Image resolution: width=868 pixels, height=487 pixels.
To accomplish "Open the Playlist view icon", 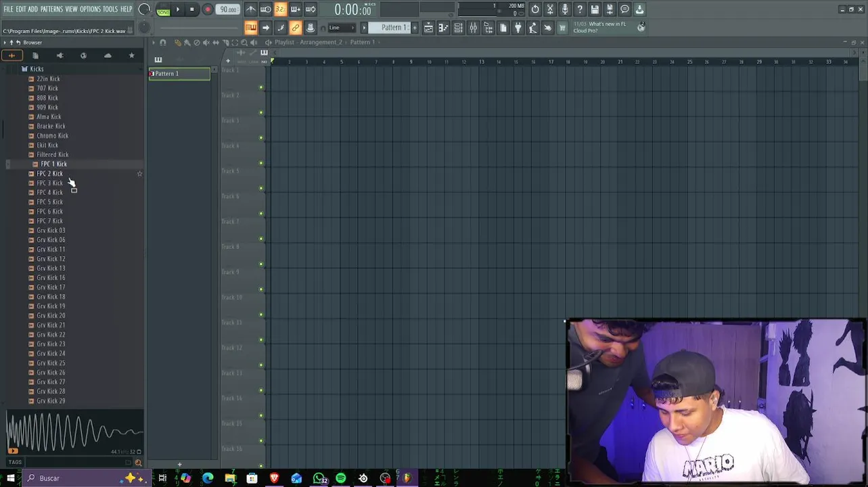I will click(x=428, y=28).
